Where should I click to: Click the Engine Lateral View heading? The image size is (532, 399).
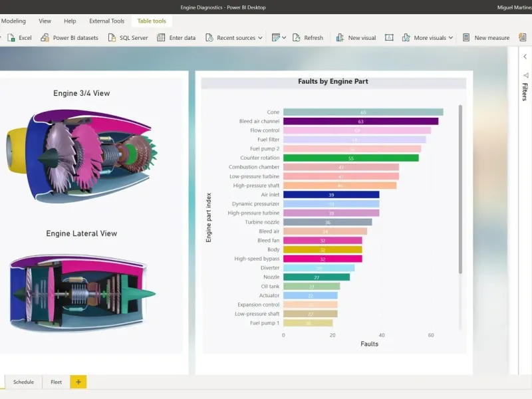tap(81, 233)
